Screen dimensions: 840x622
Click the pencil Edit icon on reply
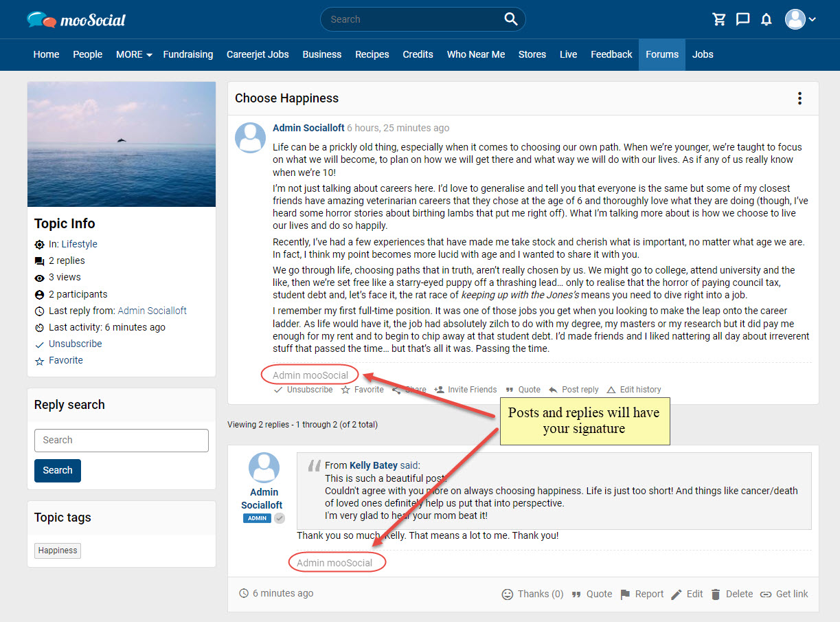point(677,594)
